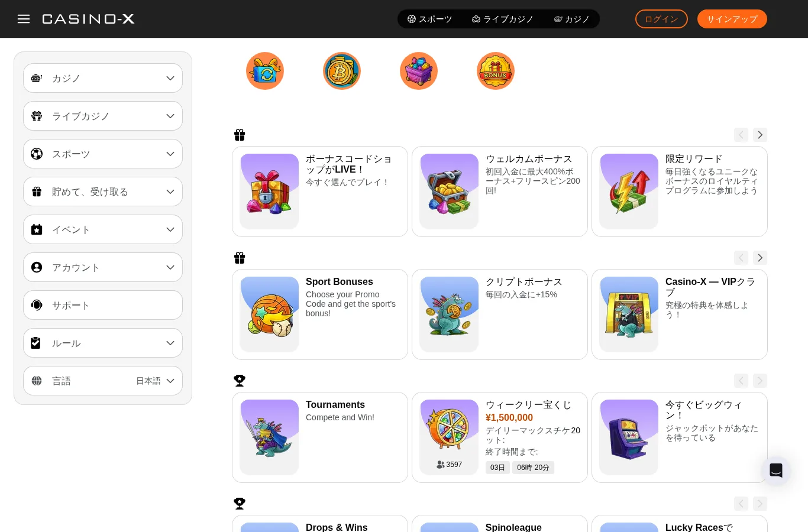Click the gift icon above Sport Bonuses row
Image resolution: width=808 pixels, height=532 pixels.
coord(240,258)
